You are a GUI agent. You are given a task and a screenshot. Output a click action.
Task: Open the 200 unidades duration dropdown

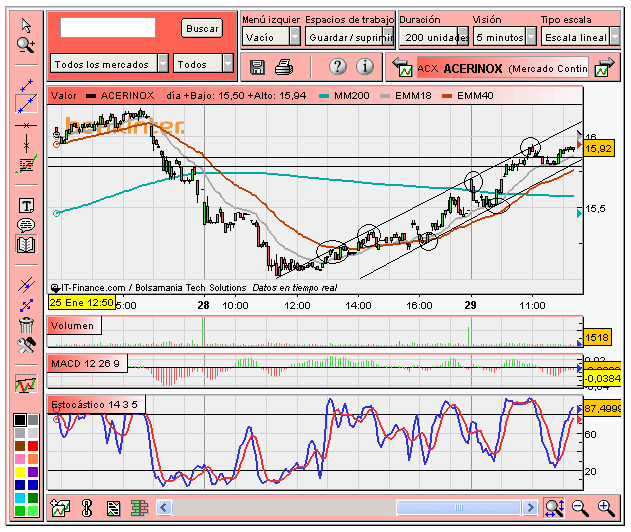tap(435, 37)
